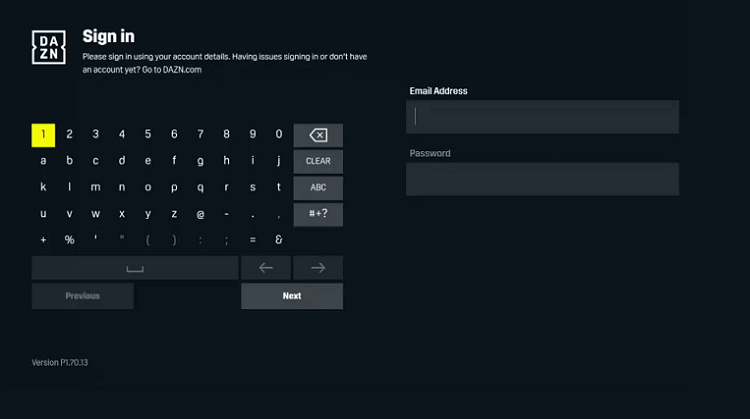Hit the letter w key

[96, 214]
